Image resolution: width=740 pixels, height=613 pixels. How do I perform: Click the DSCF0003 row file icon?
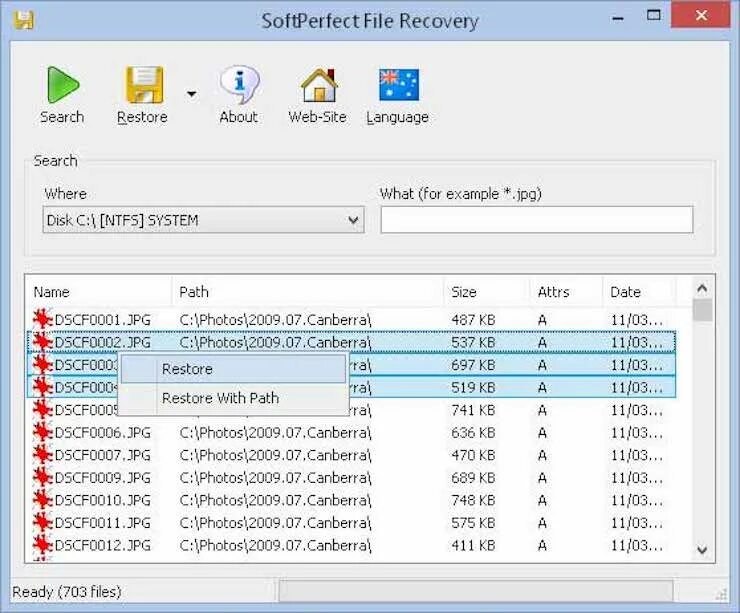[x=42, y=365]
